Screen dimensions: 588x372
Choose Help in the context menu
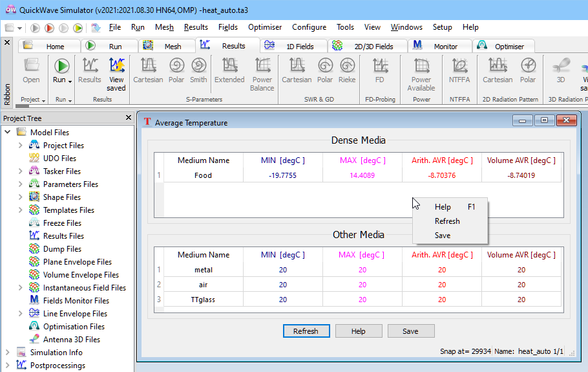pyautogui.click(x=450, y=207)
